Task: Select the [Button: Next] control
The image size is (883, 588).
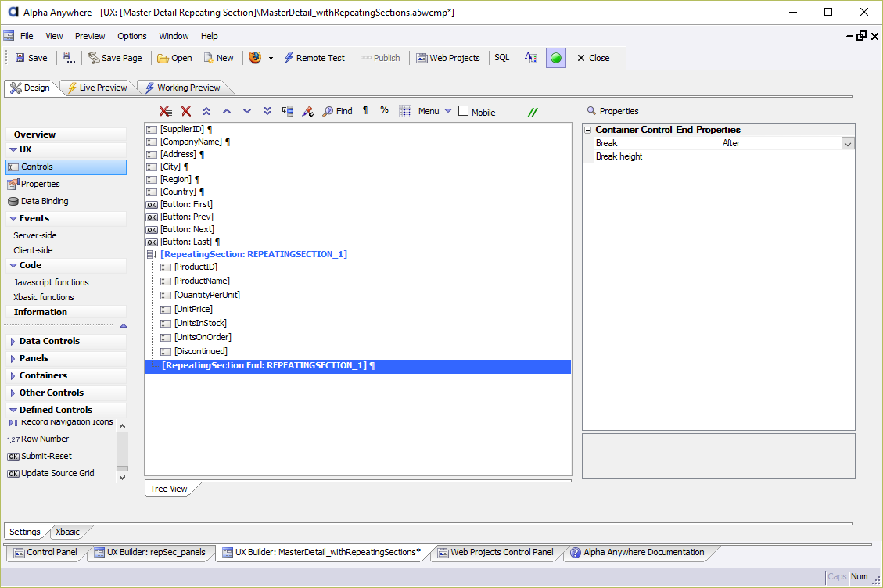Action: [187, 229]
